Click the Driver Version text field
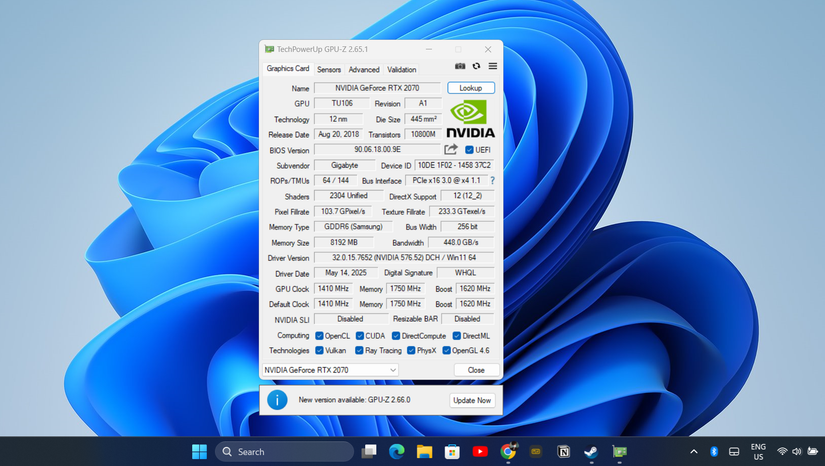This screenshot has width=825, height=466. click(405, 258)
